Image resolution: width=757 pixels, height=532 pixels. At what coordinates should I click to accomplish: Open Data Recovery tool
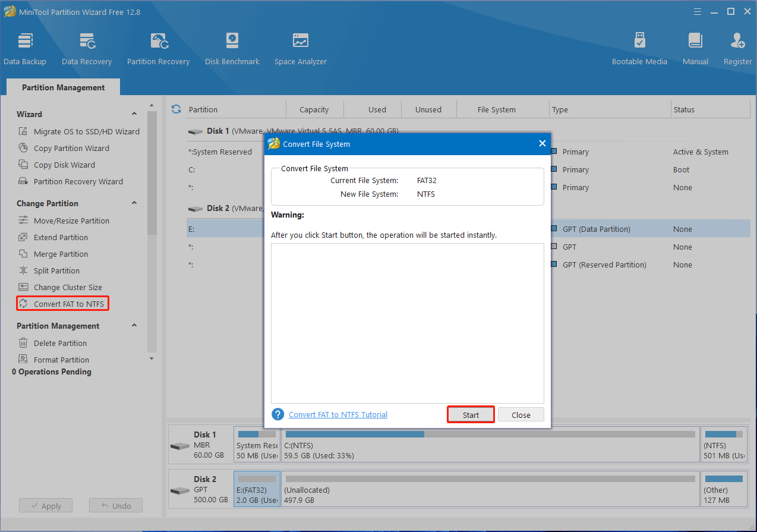[87, 49]
